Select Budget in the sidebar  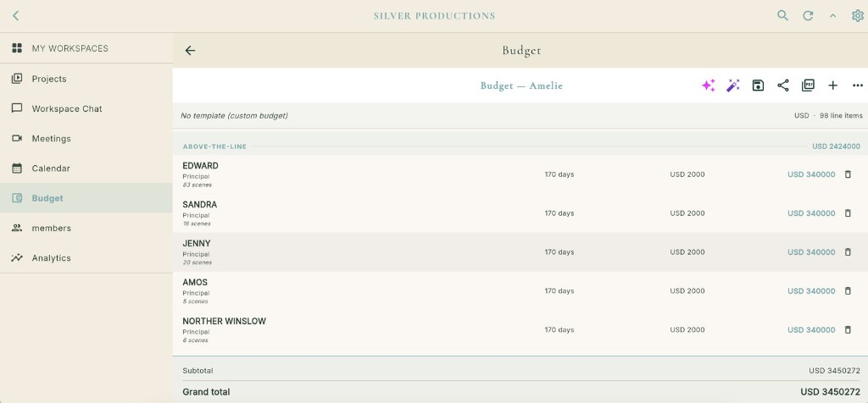point(86,198)
